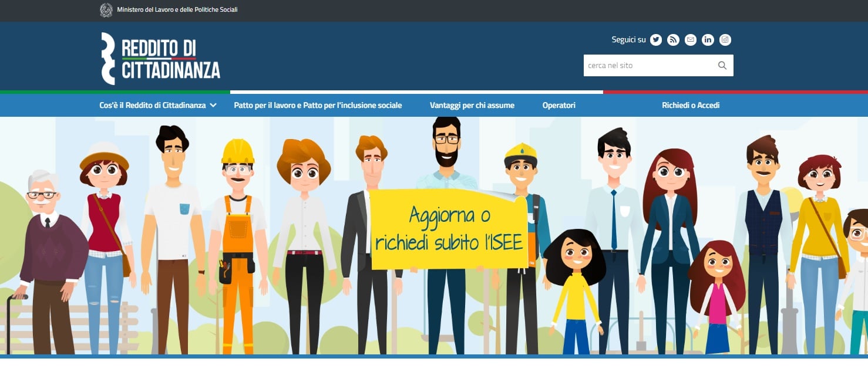Click the last Seguici su social icon
868x372 pixels.
tap(725, 40)
